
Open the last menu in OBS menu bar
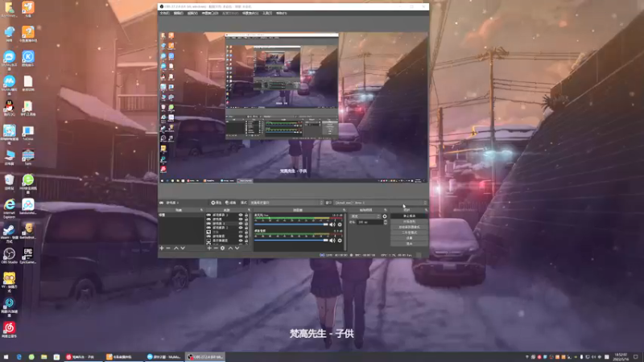click(281, 13)
